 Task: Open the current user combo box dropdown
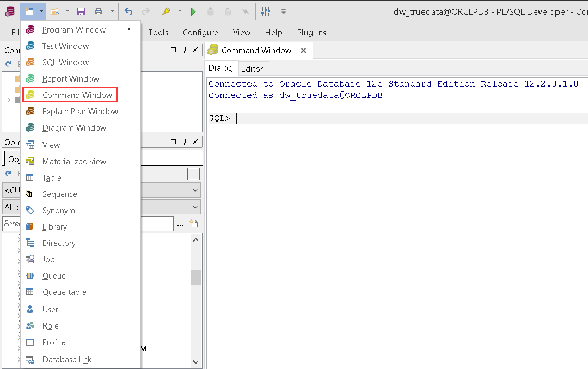(x=195, y=190)
